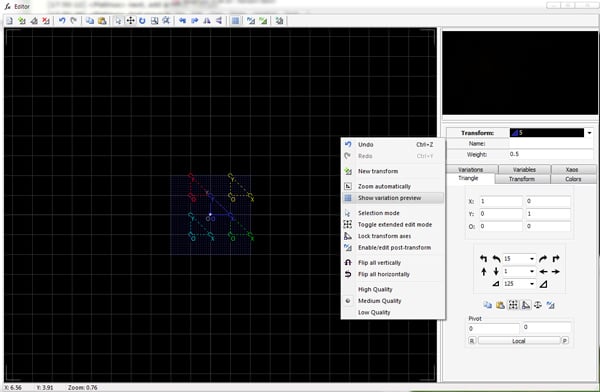This screenshot has height=392, width=600.
Task: Choose Zoom automatically from the context menu
Action: pyautogui.click(x=393, y=186)
